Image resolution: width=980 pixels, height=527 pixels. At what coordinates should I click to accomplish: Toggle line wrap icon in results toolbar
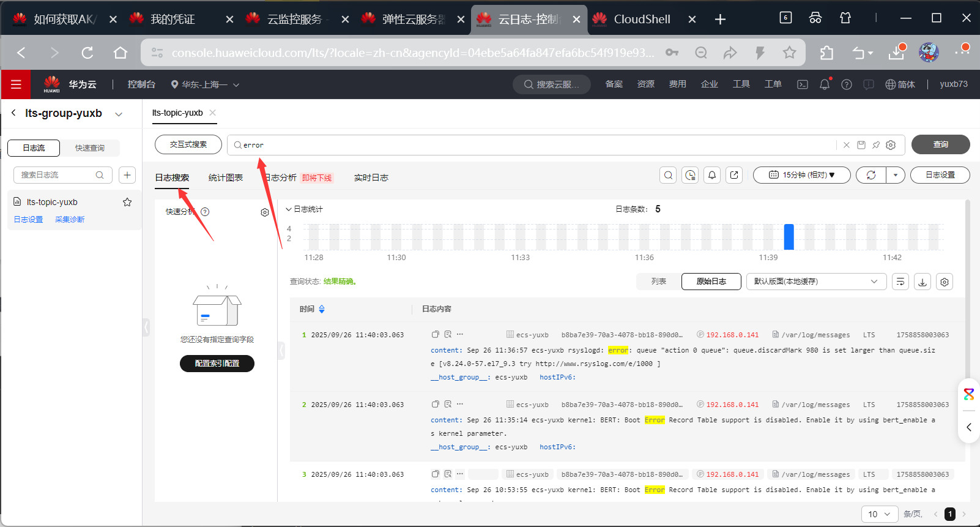(900, 282)
